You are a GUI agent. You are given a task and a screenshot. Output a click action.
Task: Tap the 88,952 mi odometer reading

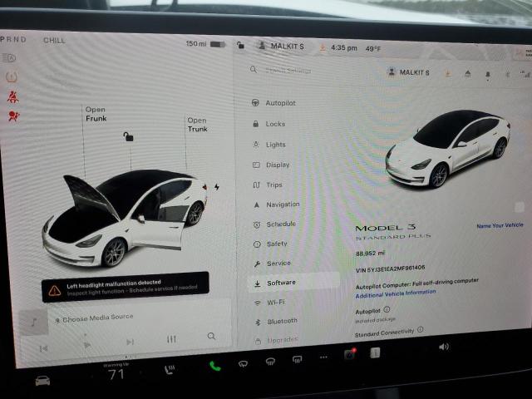[370, 254]
